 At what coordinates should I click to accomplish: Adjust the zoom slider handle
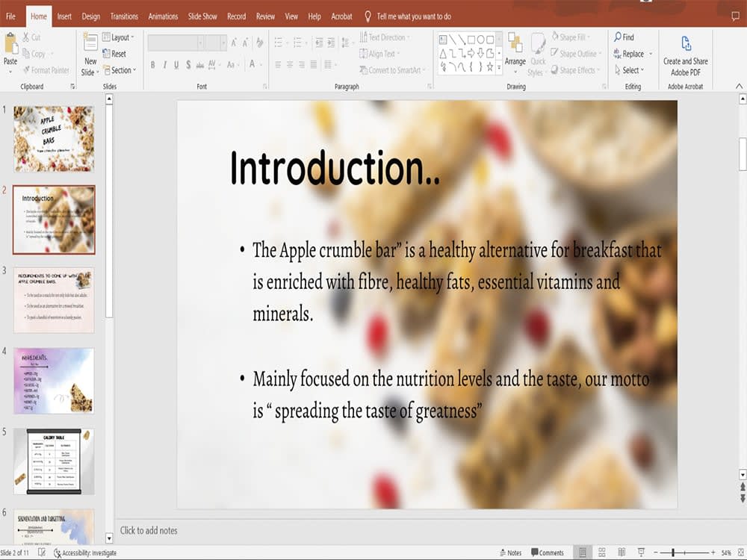(x=673, y=553)
